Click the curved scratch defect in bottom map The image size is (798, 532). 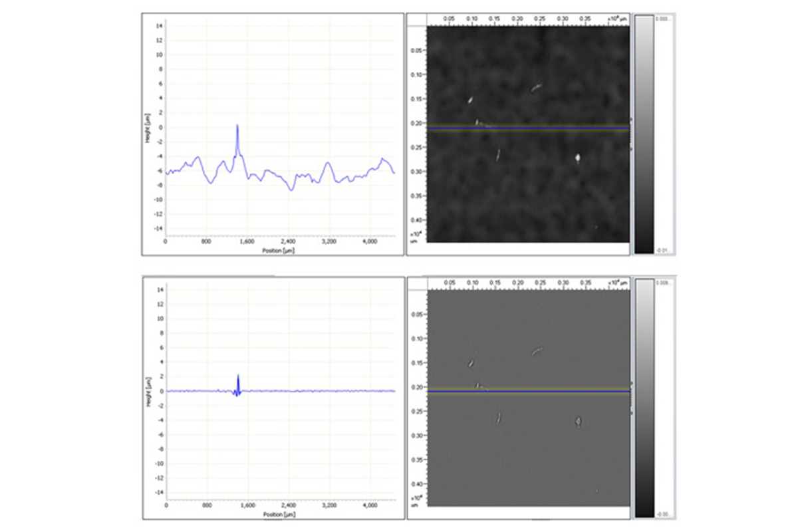pos(537,351)
